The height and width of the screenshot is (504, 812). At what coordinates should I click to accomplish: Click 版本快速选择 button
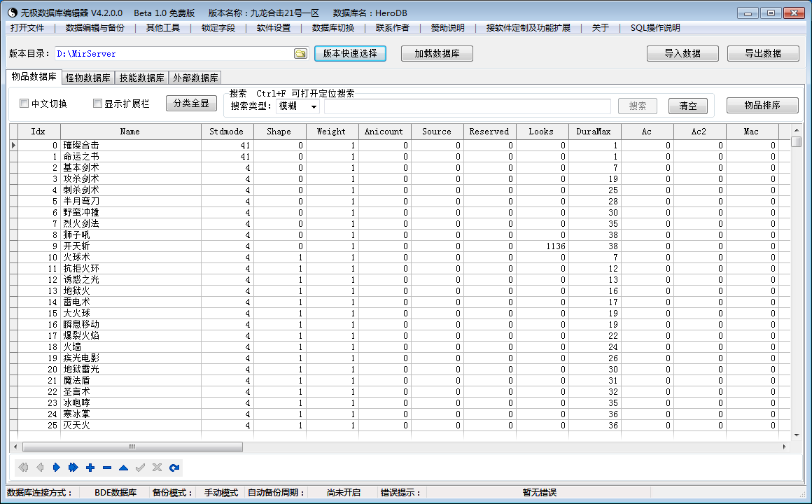pyautogui.click(x=350, y=53)
